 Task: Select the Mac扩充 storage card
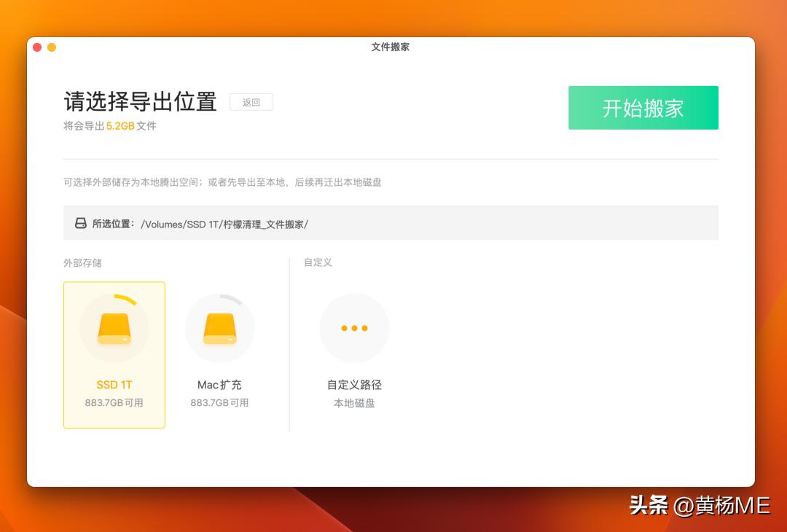tap(219, 355)
